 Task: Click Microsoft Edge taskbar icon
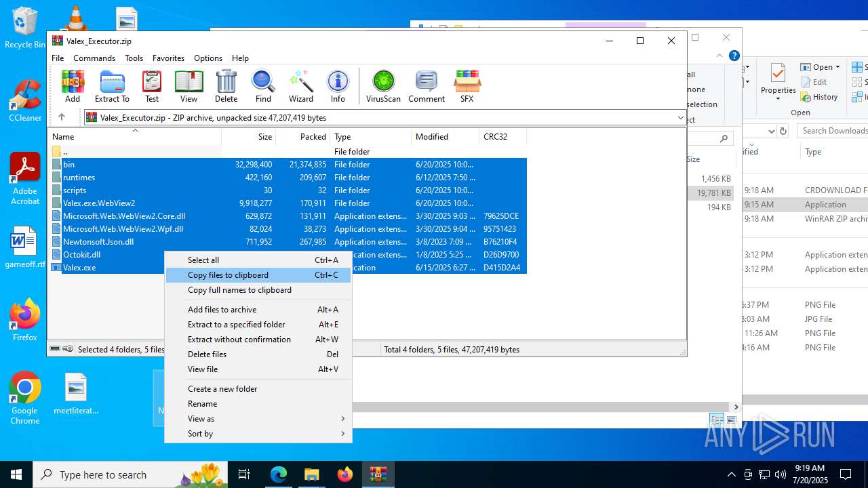coord(279,474)
